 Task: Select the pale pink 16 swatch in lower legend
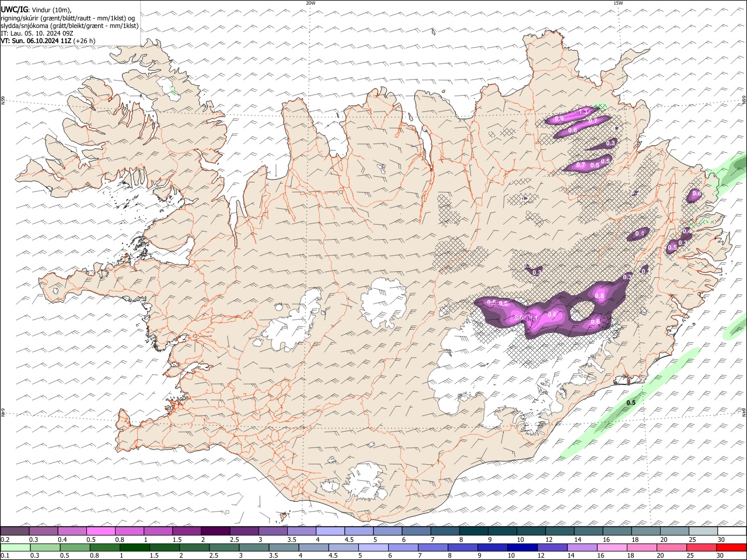pos(612,548)
